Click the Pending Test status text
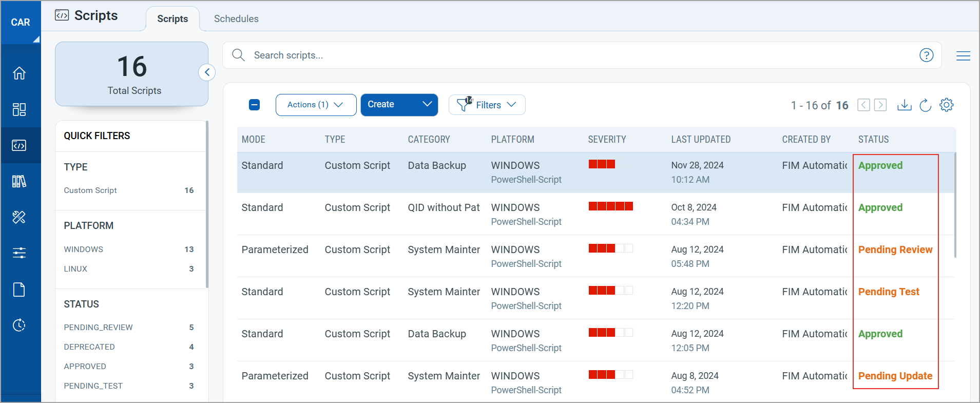 click(889, 292)
